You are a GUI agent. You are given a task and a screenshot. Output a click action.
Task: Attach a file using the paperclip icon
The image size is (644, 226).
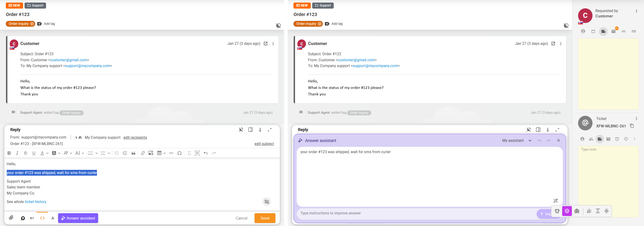click(x=11, y=218)
